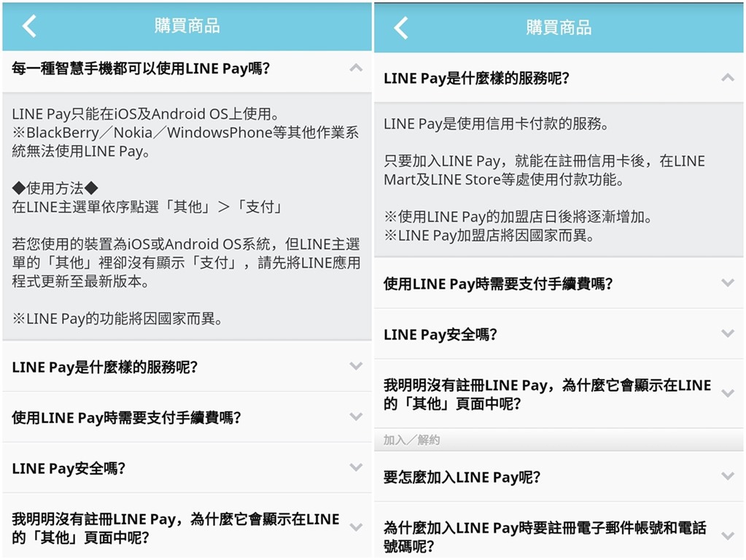Tap LINE Pay只能在iOS及Android OS上使用 line
746x560 pixels.
[146, 114]
